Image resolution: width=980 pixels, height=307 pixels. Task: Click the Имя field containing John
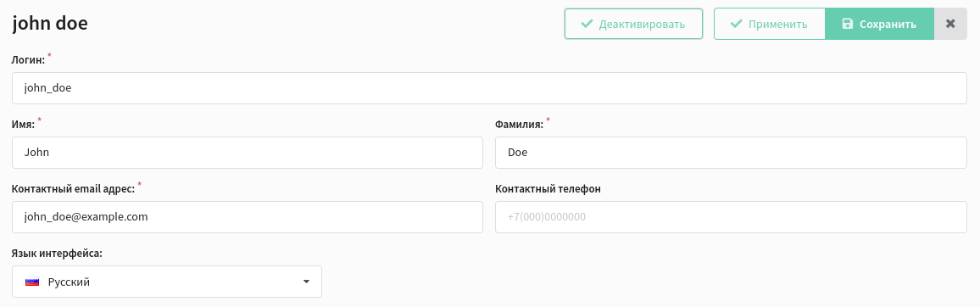pyautogui.click(x=248, y=153)
